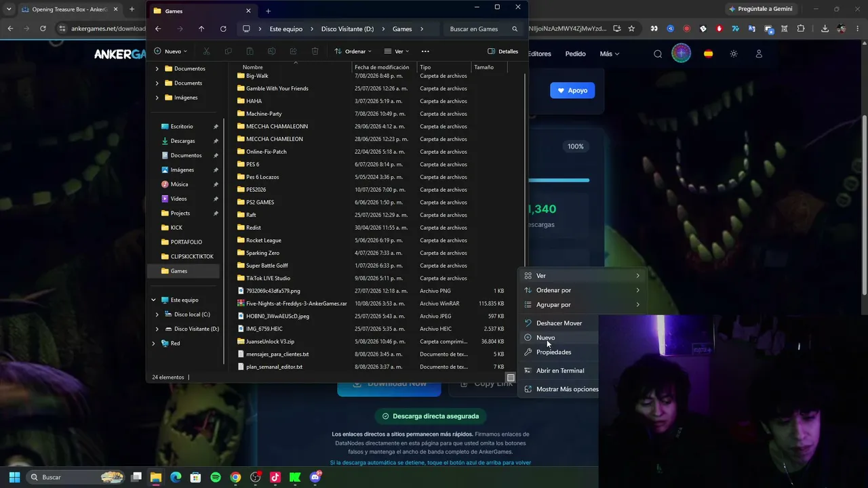Open Chrome extensions puzzle icon

pyautogui.click(x=801, y=28)
